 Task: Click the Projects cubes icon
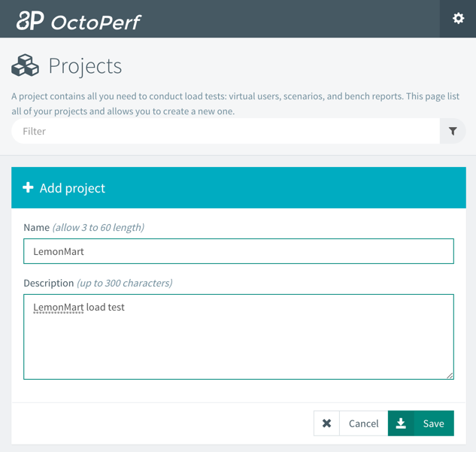pos(25,65)
